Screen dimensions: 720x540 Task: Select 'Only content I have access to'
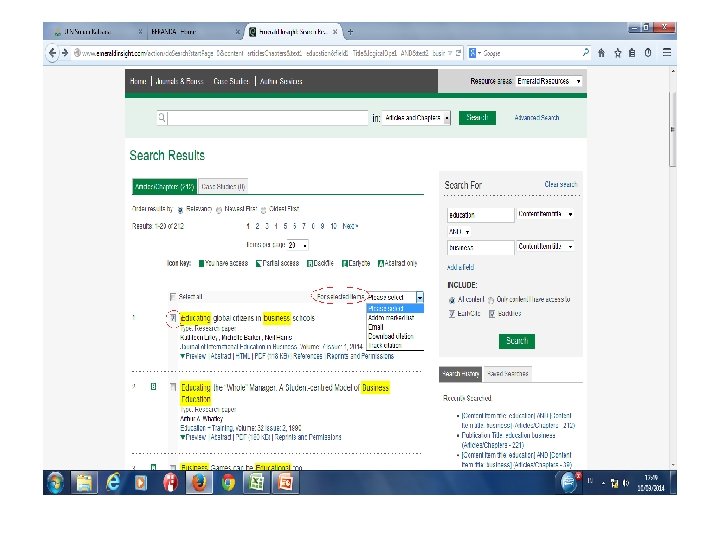point(491,300)
